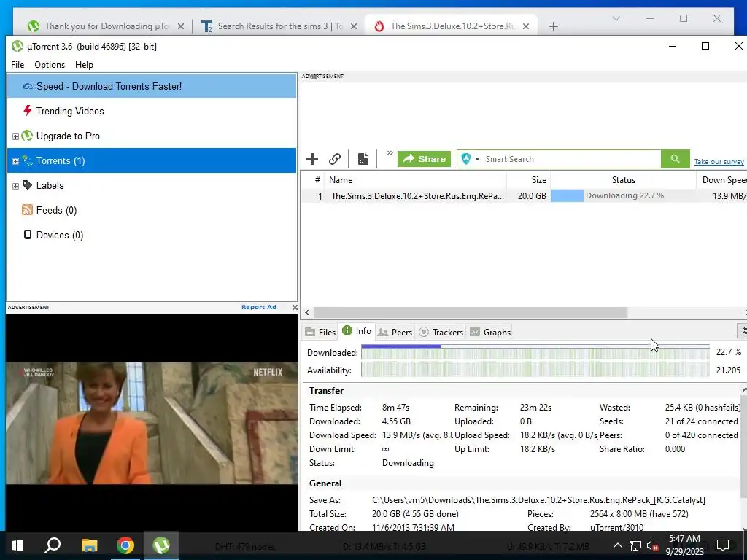747x560 pixels.
Task: Select Speed - Download Torrents Faster item
Action: [152, 86]
